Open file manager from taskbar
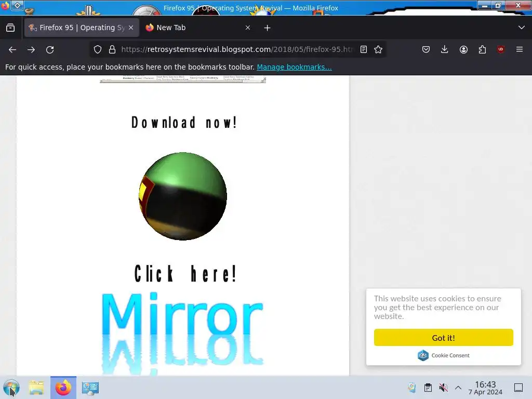The image size is (532, 399). pyautogui.click(x=36, y=388)
